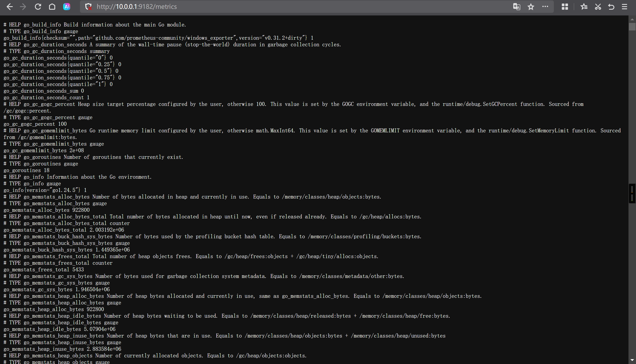
Task: Open the browser home page
Action: point(52,7)
